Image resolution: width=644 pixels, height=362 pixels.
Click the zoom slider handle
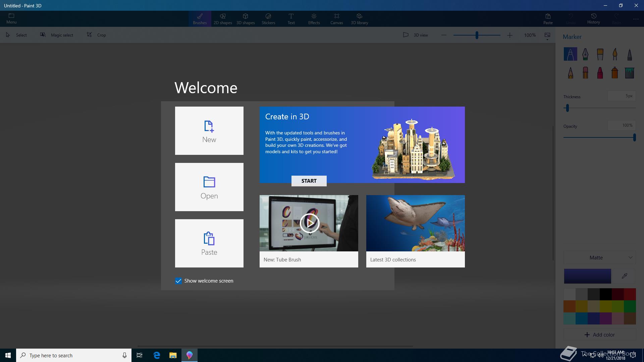(x=477, y=35)
